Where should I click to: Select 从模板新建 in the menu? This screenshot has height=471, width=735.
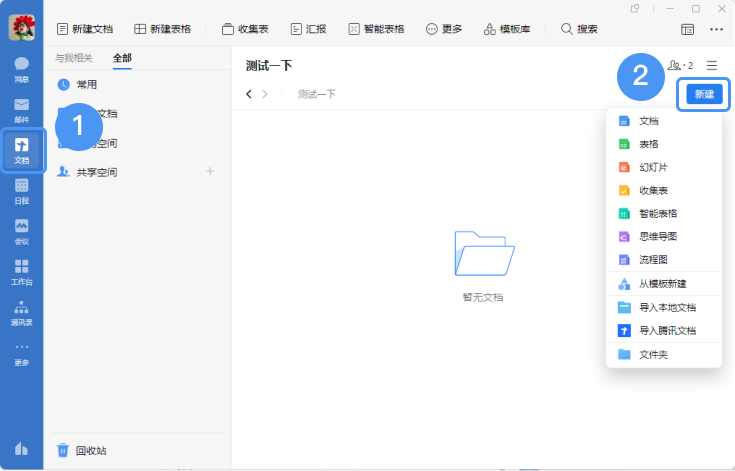tap(664, 284)
